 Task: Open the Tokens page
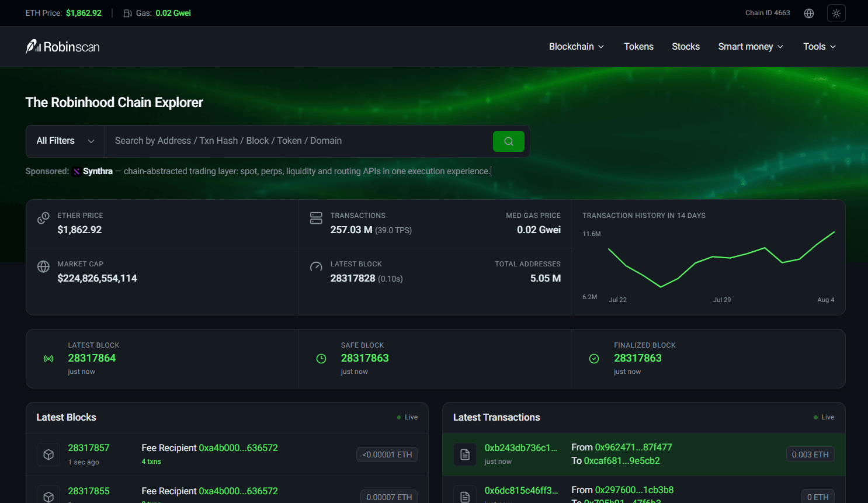click(x=638, y=47)
